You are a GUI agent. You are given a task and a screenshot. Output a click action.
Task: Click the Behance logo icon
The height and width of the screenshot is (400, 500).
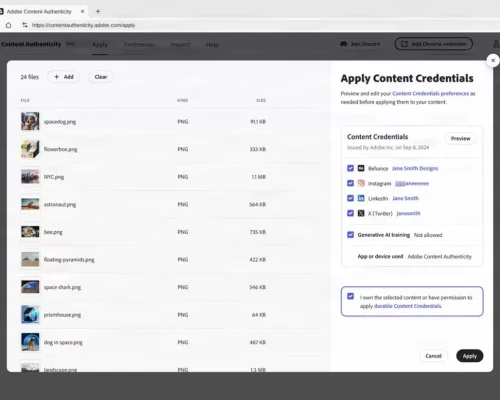click(x=361, y=168)
